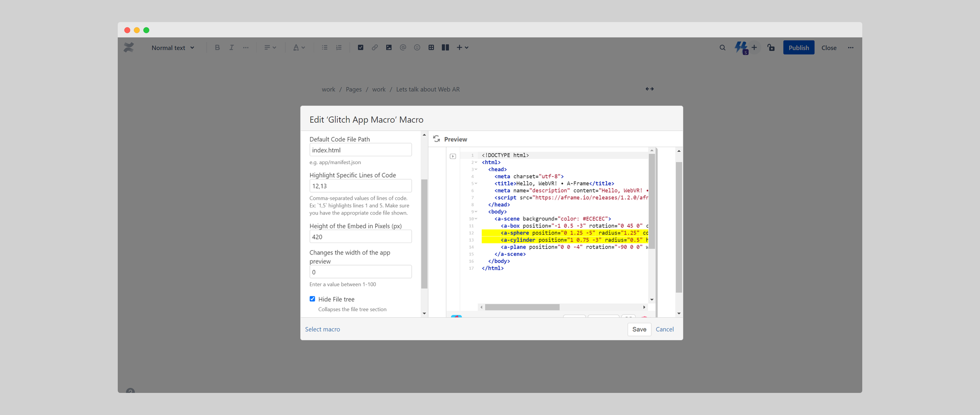Insert a link

(x=375, y=47)
